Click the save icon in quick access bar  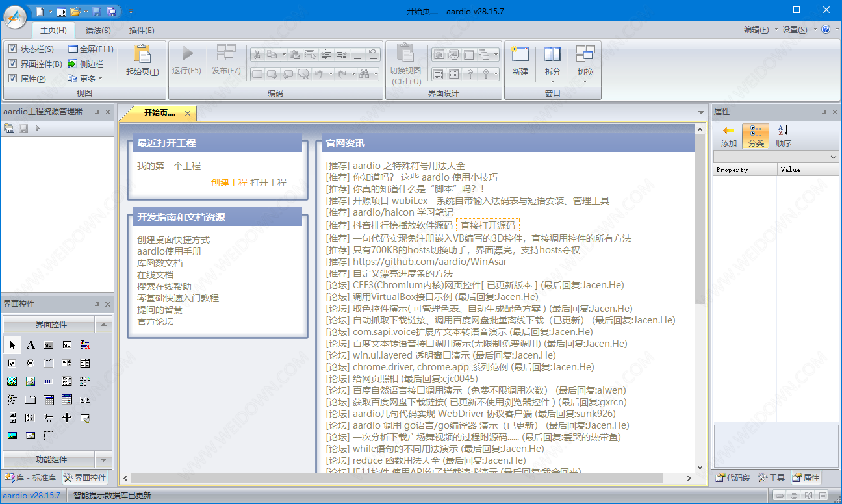97,12
